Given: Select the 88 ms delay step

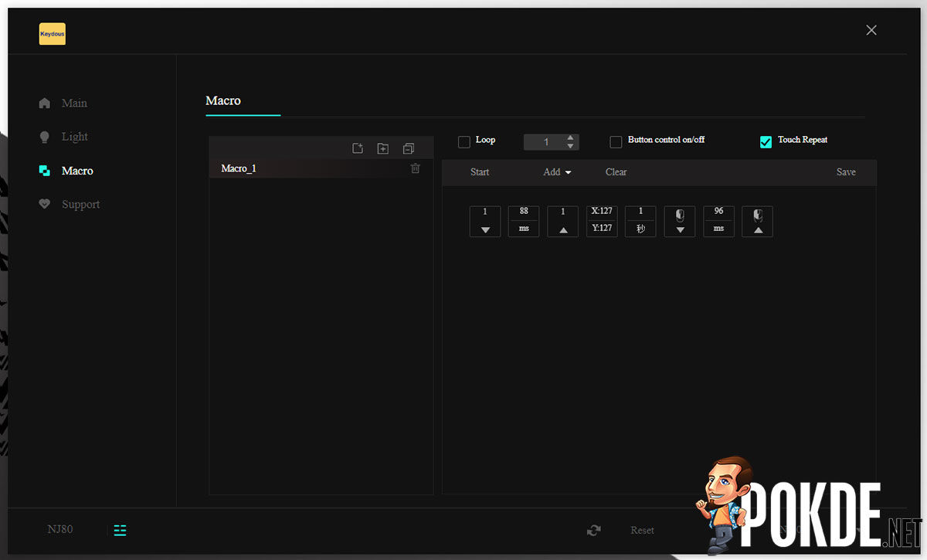Looking at the screenshot, I should (x=524, y=222).
